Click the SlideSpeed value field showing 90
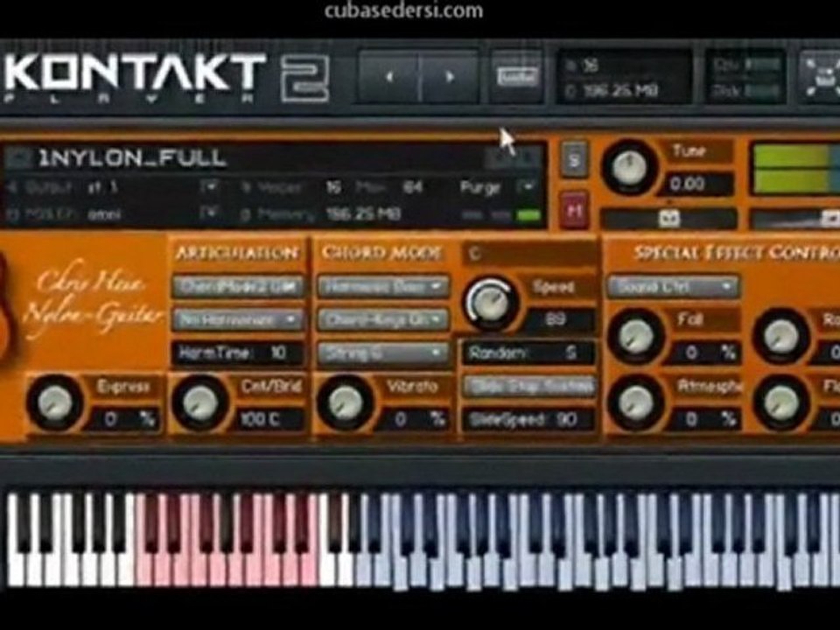Viewport: 840px width, 630px height. point(528,419)
